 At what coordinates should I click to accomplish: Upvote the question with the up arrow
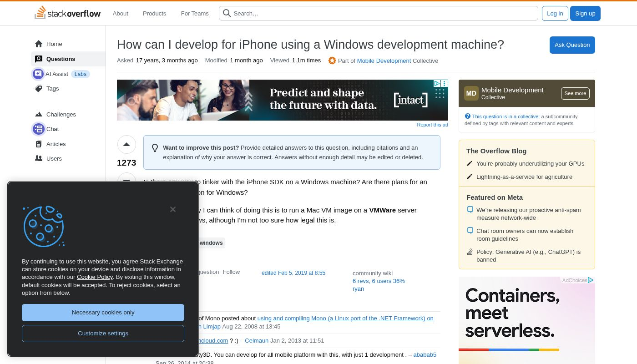coord(126,145)
